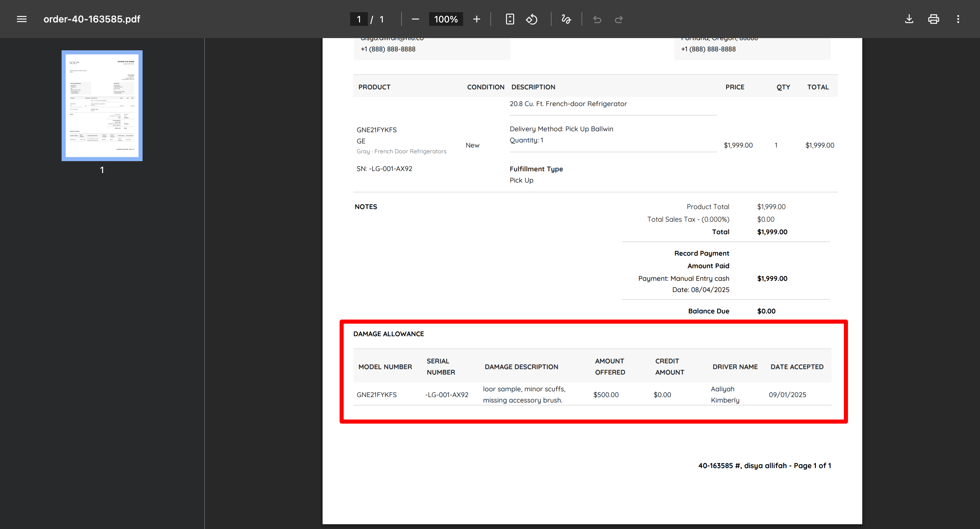This screenshot has height=529, width=980.
Task: Click the damage description cell text
Action: click(x=524, y=395)
